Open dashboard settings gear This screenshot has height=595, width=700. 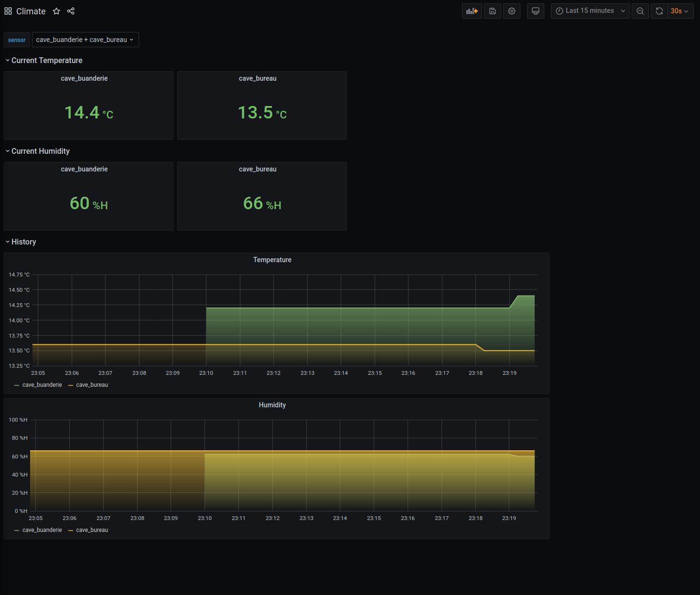click(x=511, y=11)
